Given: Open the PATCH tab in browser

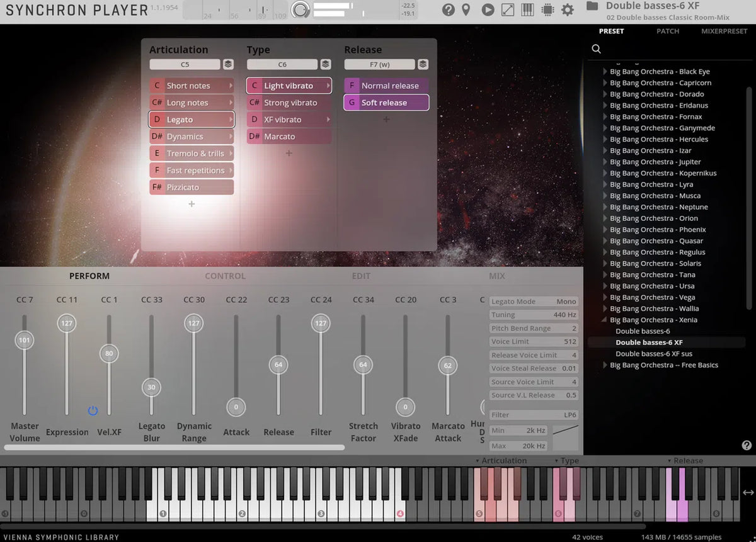Looking at the screenshot, I should pos(668,31).
